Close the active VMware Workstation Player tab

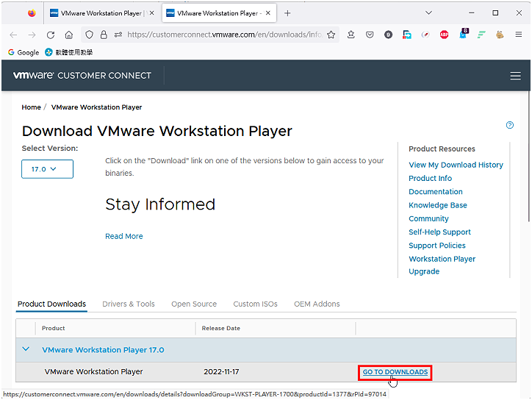267,13
